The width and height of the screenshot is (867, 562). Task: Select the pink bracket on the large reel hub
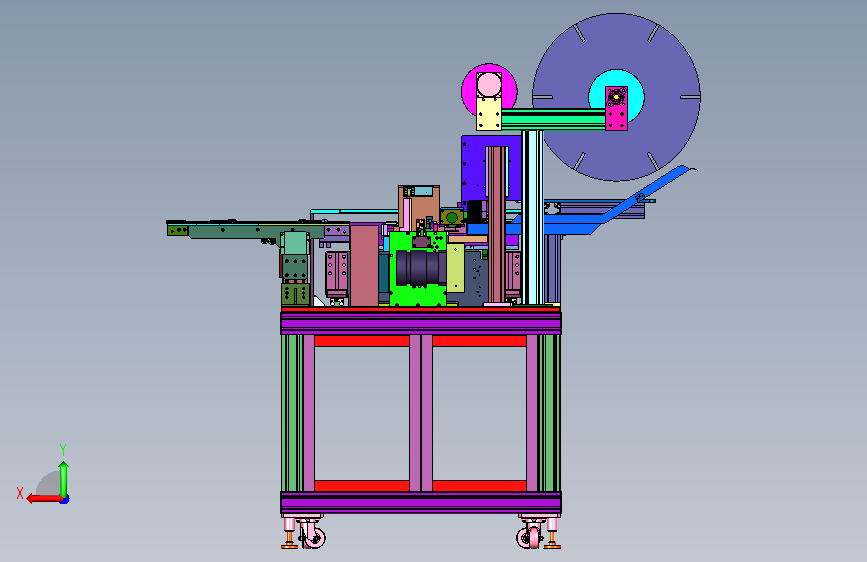[x=616, y=108]
